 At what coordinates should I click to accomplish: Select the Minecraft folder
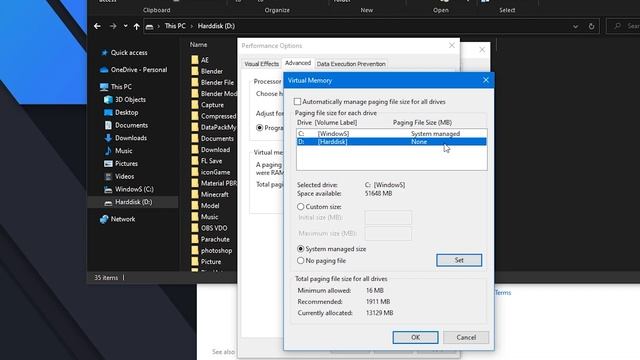point(214,195)
